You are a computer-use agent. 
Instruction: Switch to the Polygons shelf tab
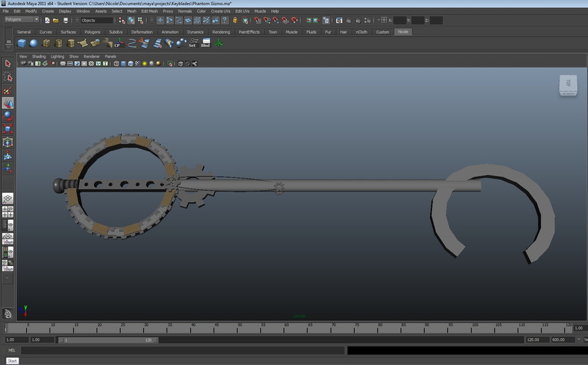point(92,32)
